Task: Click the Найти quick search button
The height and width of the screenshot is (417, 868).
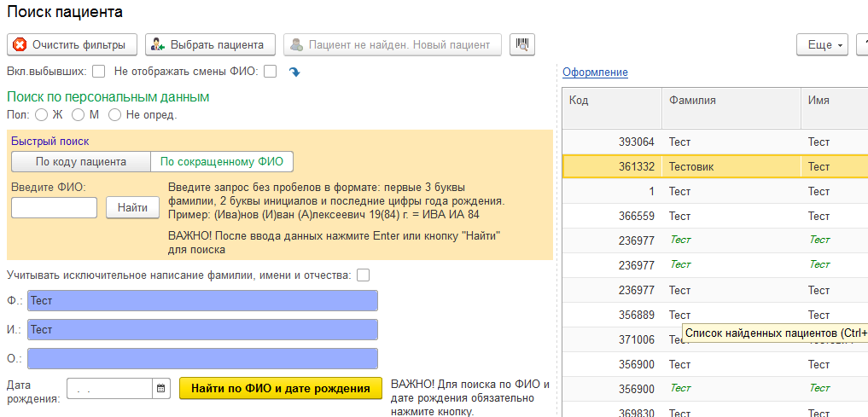Action: tap(132, 207)
